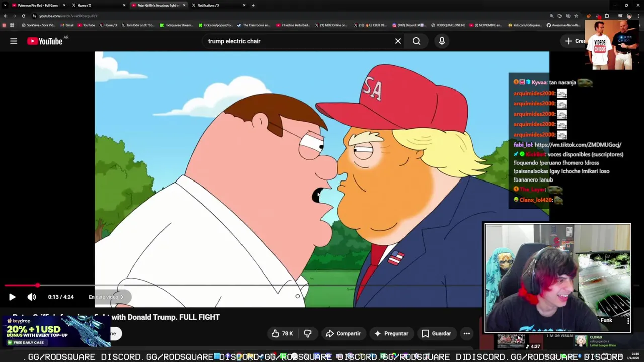Open the recommended video thumbnail marked 4:37
Viewport: 644px width, 362px height.
click(x=511, y=342)
